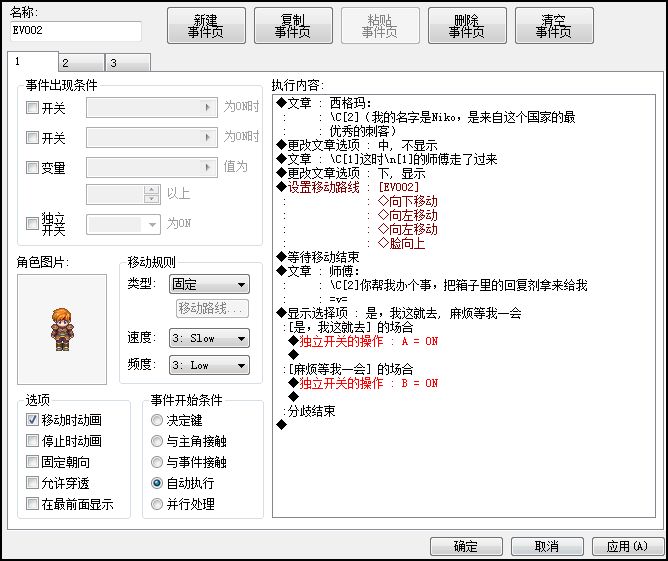Select 并行处理 start condition
This screenshot has height=561, width=668.
tap(157, 504)
